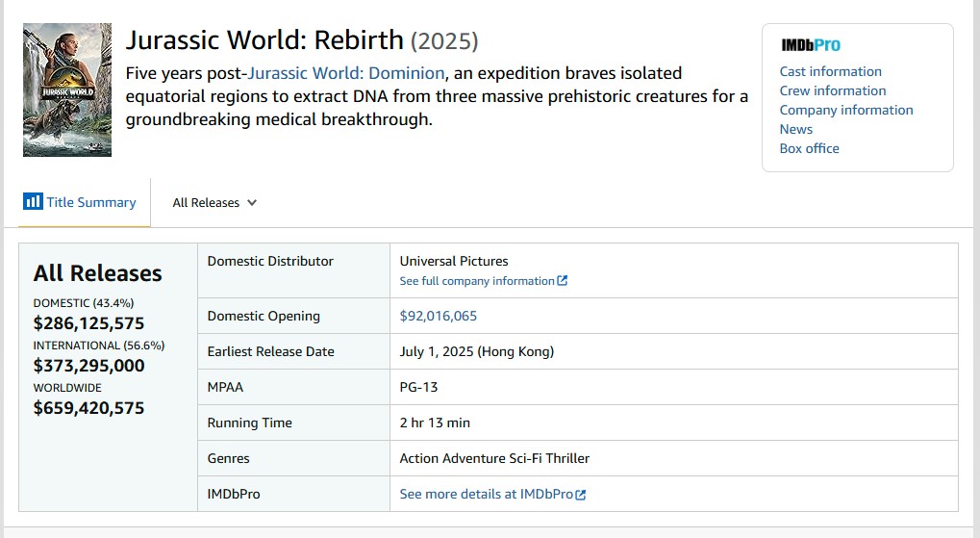Click the Running Time row label
Viewport: 980px width, 538px height.
pos(249,423)
